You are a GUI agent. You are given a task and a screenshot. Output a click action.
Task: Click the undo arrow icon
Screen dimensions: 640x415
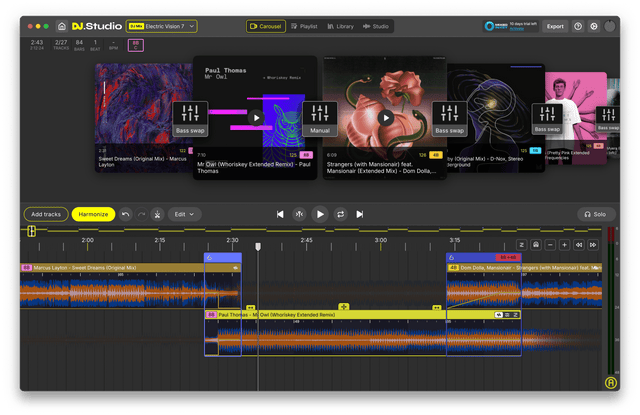(125, 214)
